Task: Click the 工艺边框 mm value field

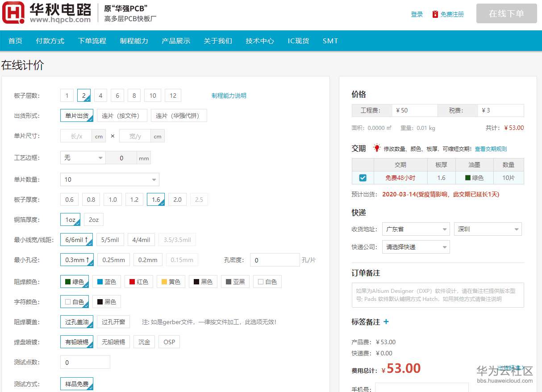Action: tap(121, 158)
